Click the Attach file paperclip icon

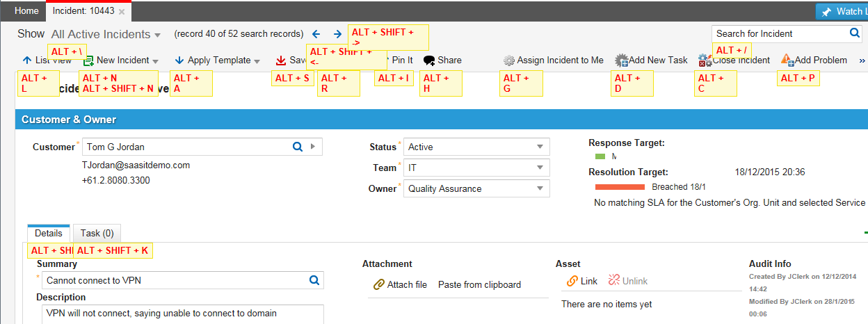point(379,284)
